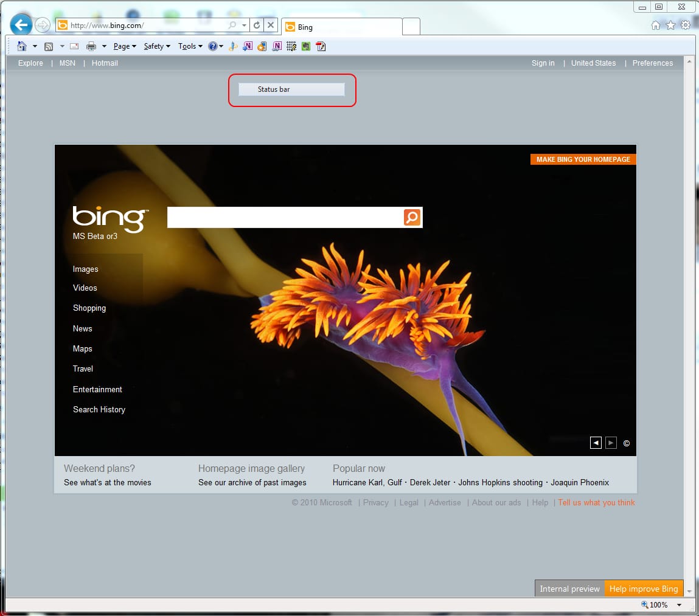This screenshot has height=616, width=699.
Task: Open Videos search
Action: pos(85,288)
